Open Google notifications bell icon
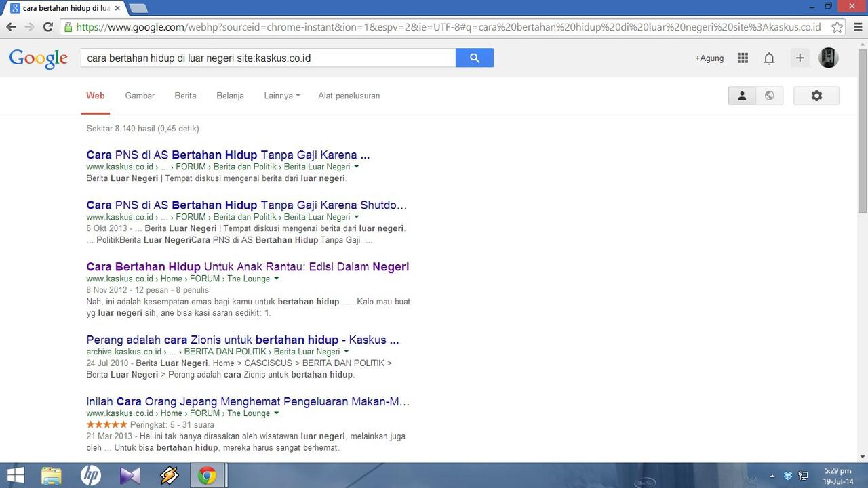This screenshot has width=868, height=488. (x=769, y=58)
